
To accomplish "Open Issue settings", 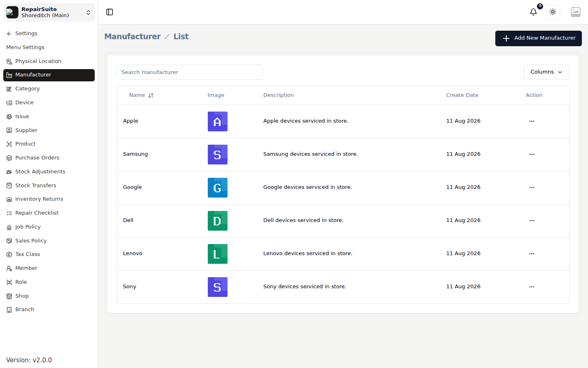I will pyautogui.click(x=49, y=117).
